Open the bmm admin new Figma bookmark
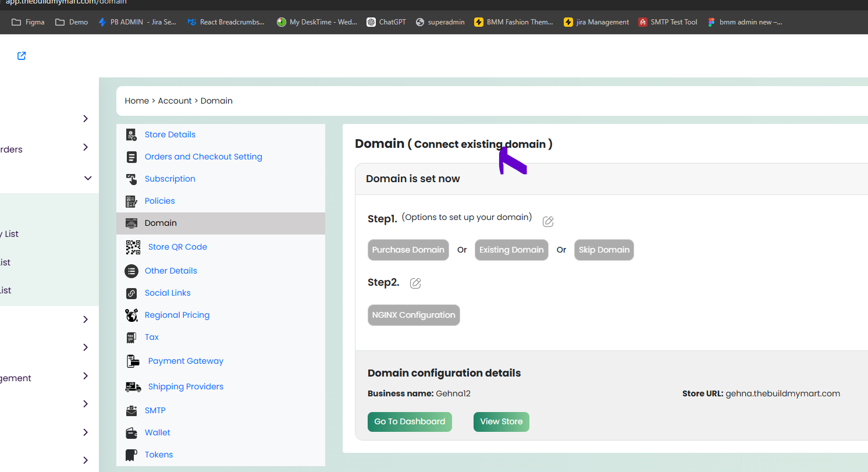This screenshot has width=868, height=472. point(745,22)
